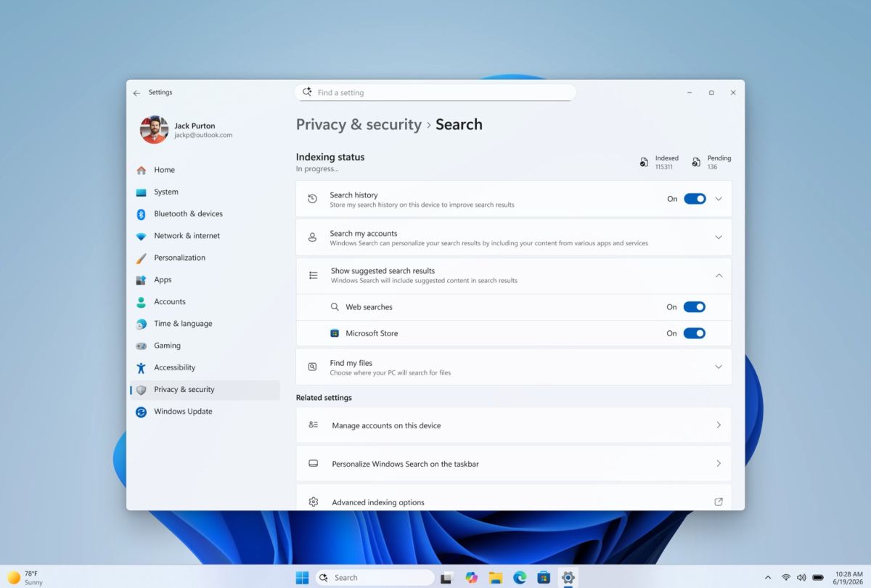Click the Pending count 136
This screenshot has height=588, width=871.
[x=712, y=167]
